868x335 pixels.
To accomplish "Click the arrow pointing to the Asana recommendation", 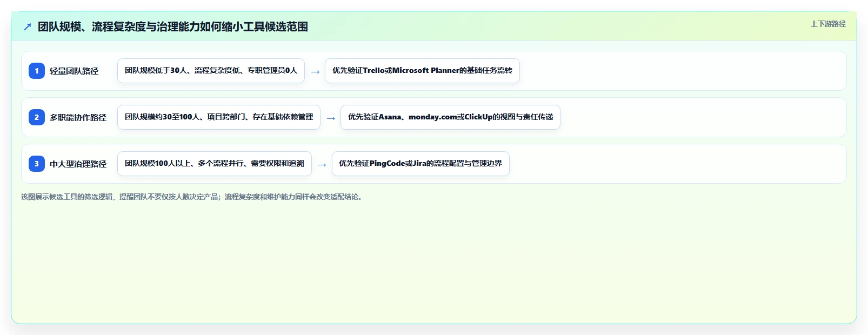I will (x=331, y=118).
